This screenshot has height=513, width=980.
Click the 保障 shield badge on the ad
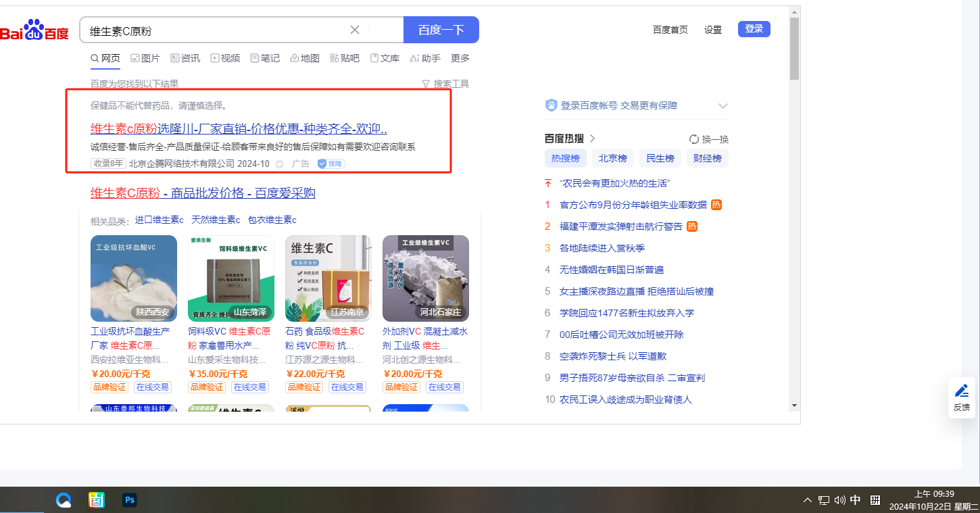331,164
